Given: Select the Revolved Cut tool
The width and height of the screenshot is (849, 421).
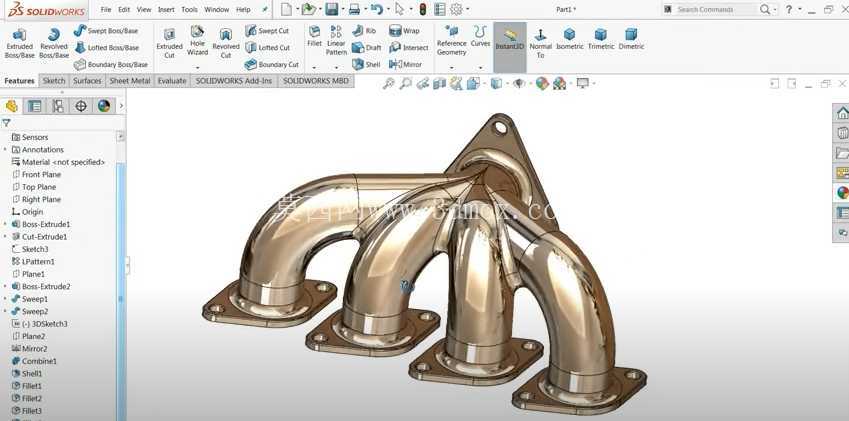Looking at the screenshot, I should [x=226, y=43].
